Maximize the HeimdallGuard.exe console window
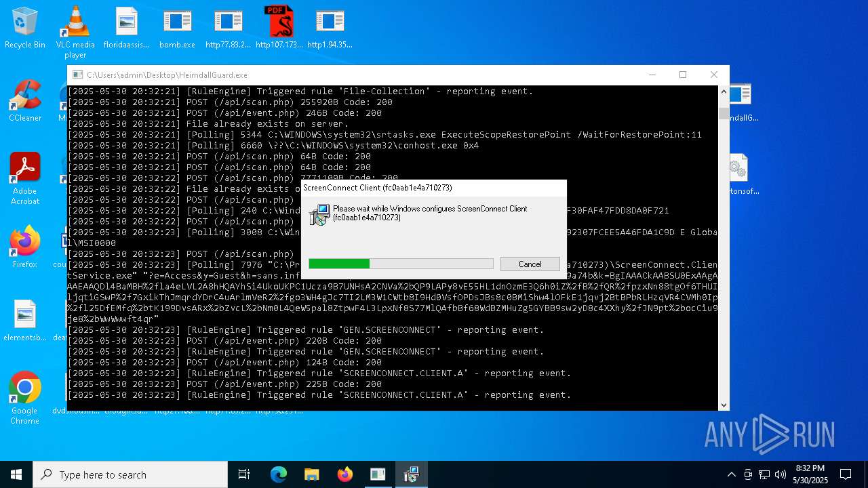Screen dimensions: 868x488 pos(683,75)
